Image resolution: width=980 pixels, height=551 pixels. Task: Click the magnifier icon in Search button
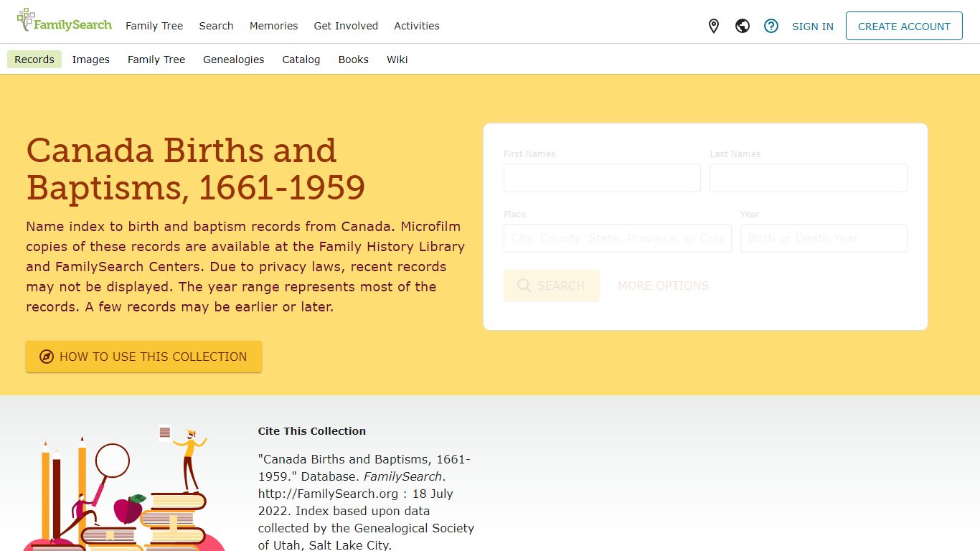(524, 286)
